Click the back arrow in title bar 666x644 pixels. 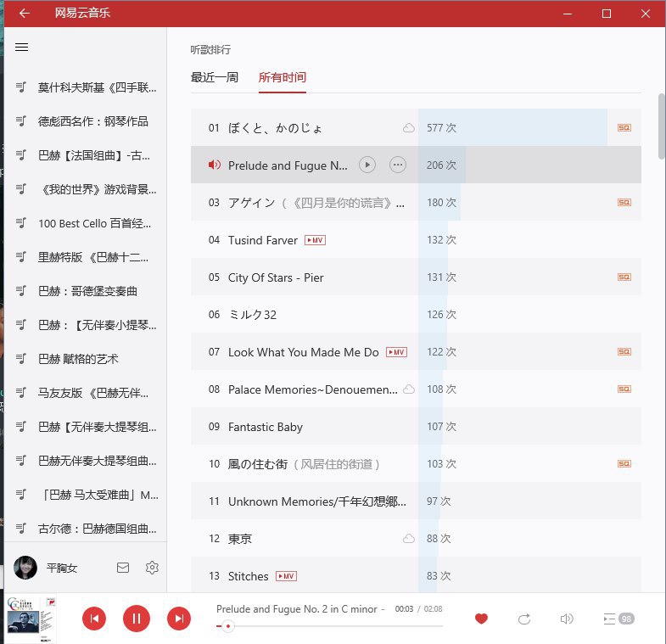25,14
